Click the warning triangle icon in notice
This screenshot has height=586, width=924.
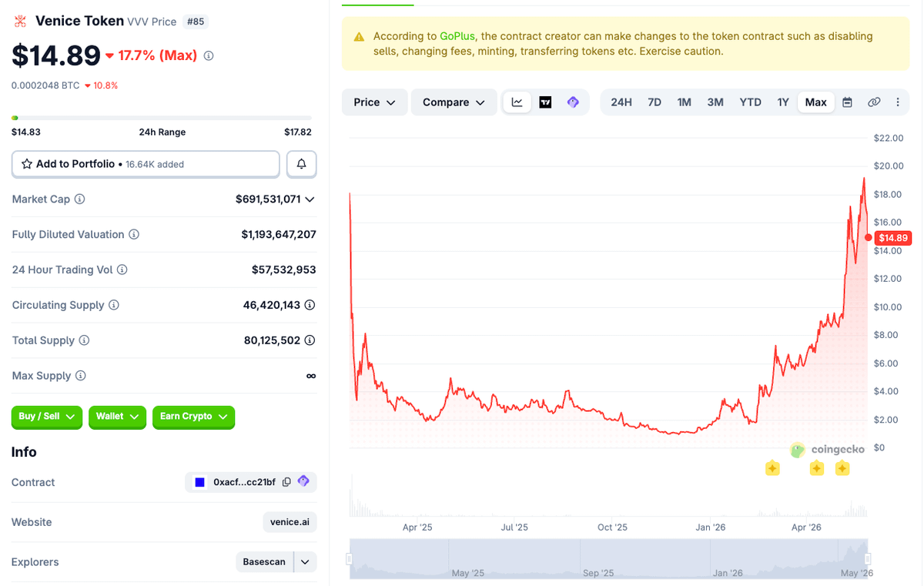359,37
